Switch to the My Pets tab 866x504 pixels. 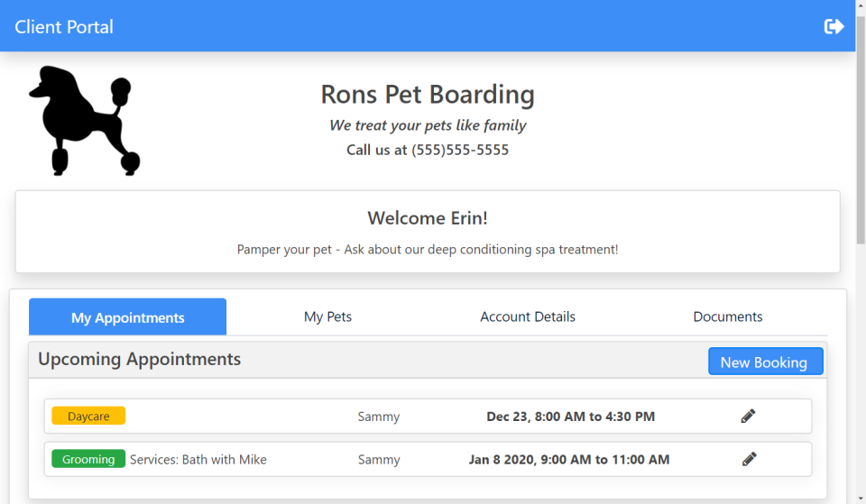327,316
